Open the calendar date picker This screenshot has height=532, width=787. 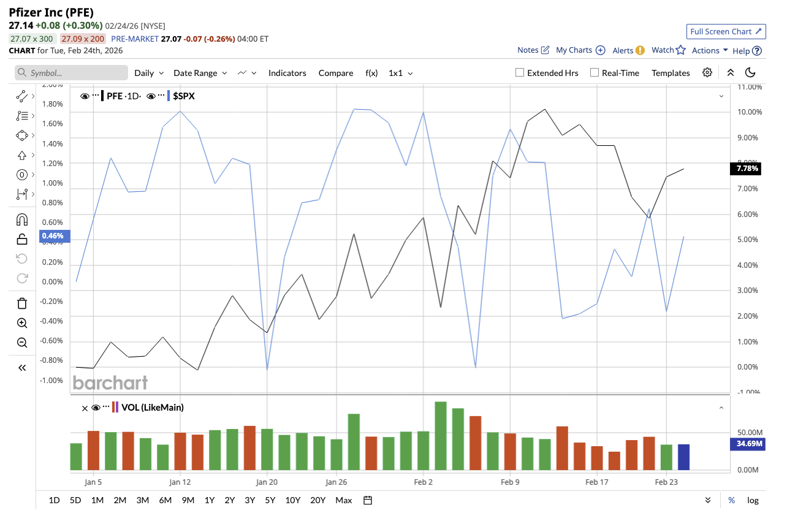368,500
